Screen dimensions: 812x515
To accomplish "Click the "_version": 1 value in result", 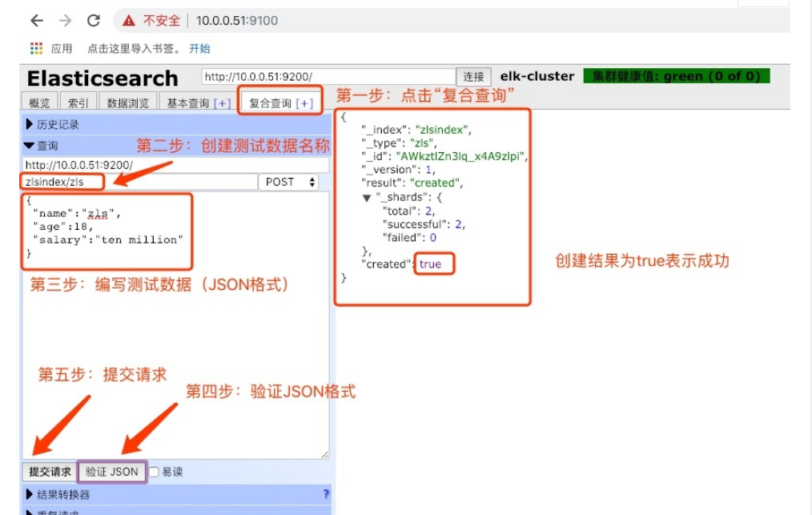I will 428,170.
